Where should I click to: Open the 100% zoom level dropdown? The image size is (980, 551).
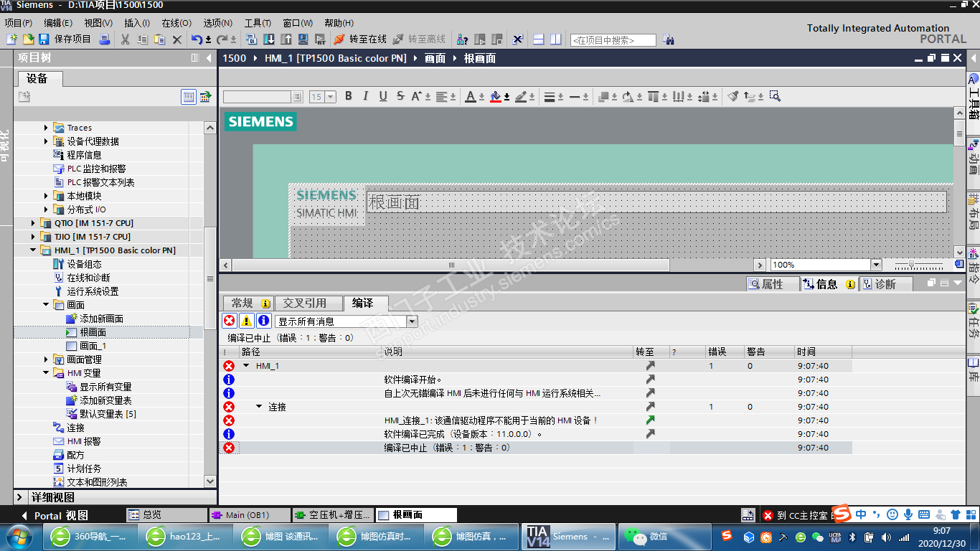click(x=876, y=265)
